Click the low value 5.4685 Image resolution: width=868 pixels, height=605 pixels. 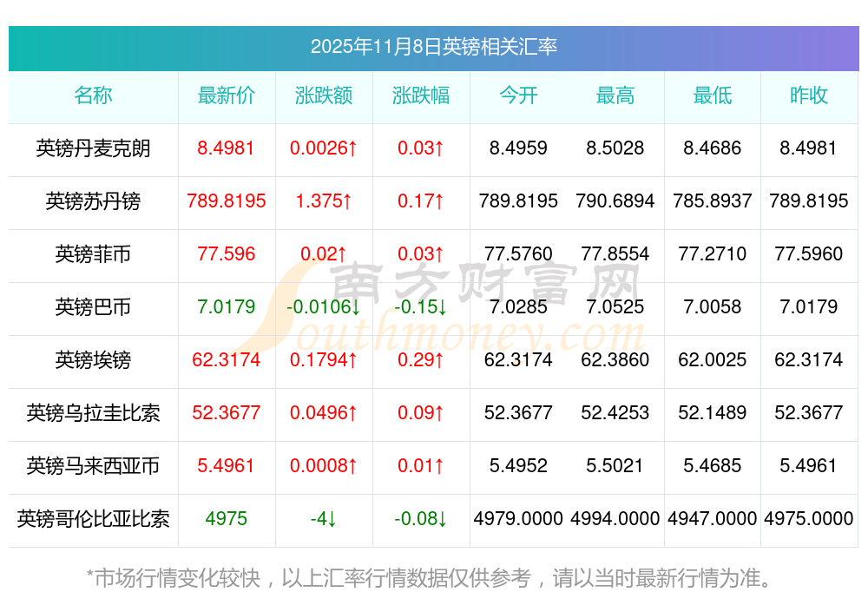[x=713, y=465]
